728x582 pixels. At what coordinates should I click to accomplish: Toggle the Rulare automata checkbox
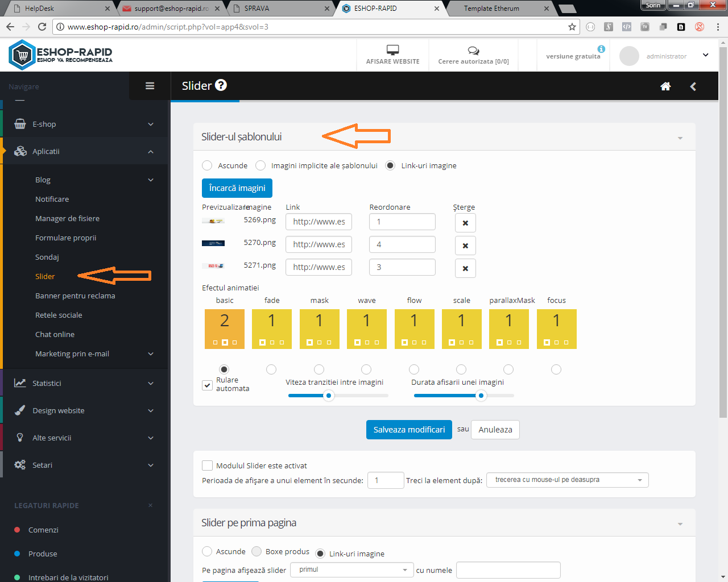click(208, 385)
